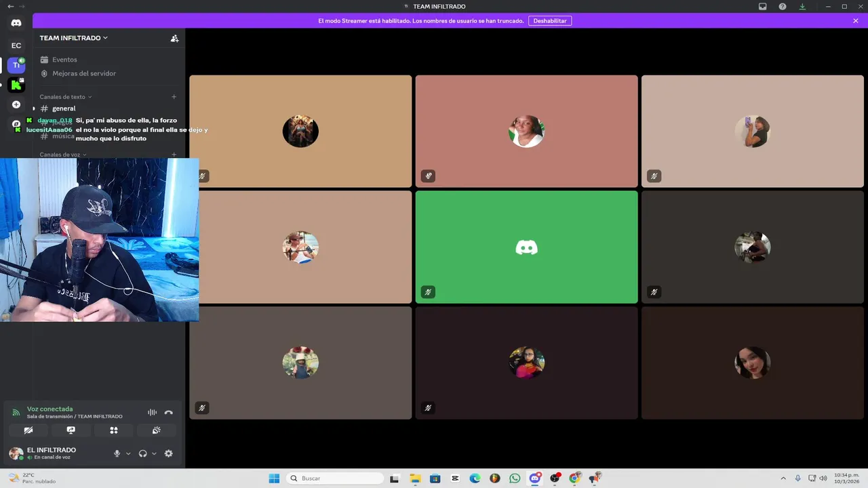Toggle the camera on
The width and height of the screenshot is (868, 488).
coord(28,430)
